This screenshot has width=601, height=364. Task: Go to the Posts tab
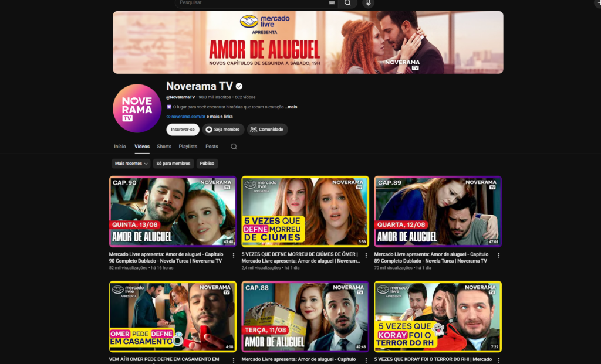(211, 147)
